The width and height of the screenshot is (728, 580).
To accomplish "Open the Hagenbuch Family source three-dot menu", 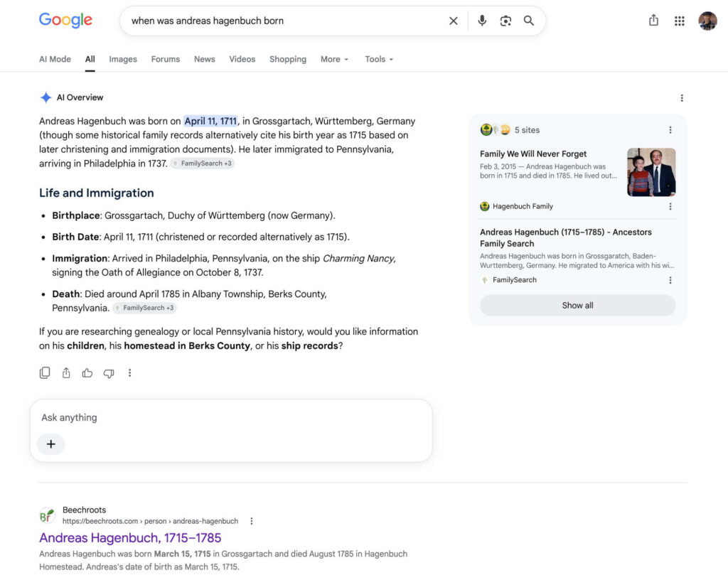I will pos(670,206).
